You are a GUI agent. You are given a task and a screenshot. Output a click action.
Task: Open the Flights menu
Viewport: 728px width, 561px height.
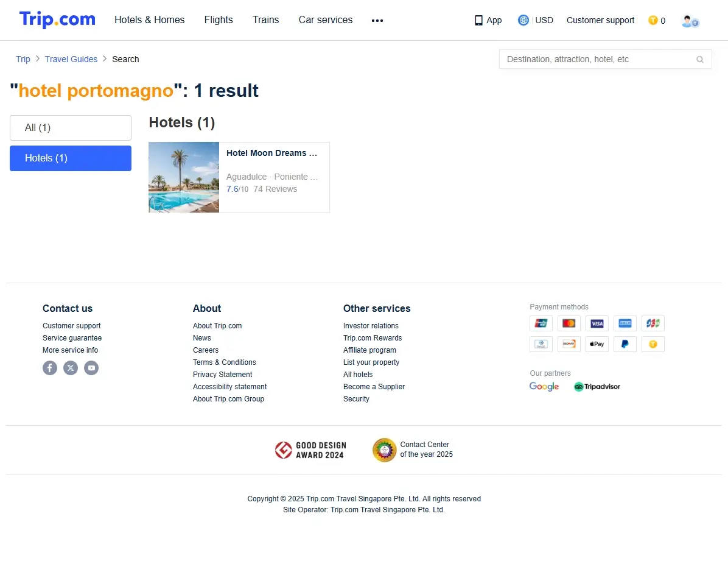coord(218,20)
